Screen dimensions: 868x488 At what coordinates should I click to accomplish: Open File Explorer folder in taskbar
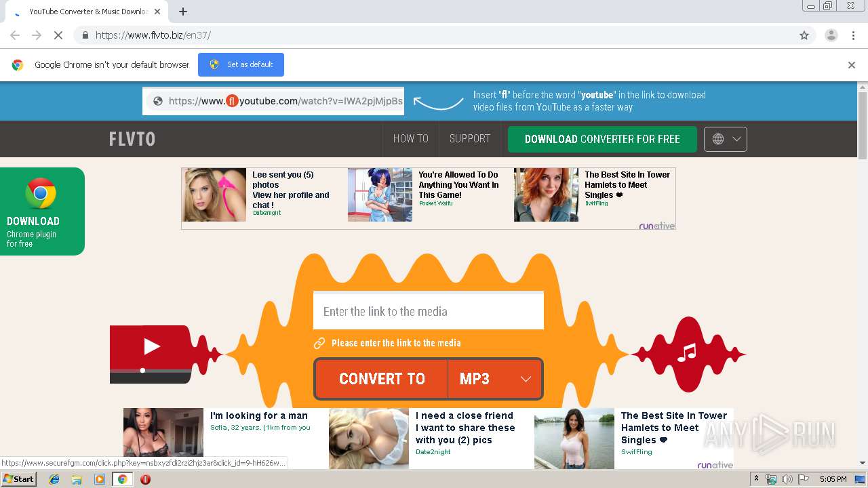click(x=77, y=479)
